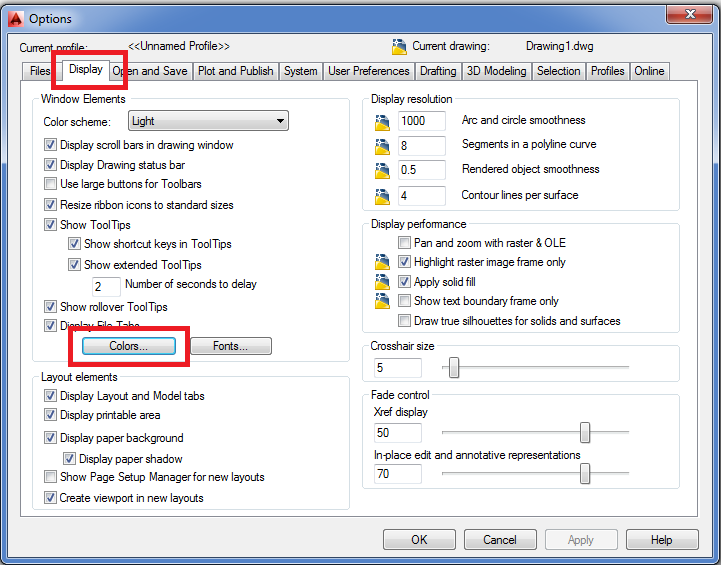Screen dimensions: 721x565
Task: Click the Arc and circle smoothness field
Action: [x=421, y=121]
